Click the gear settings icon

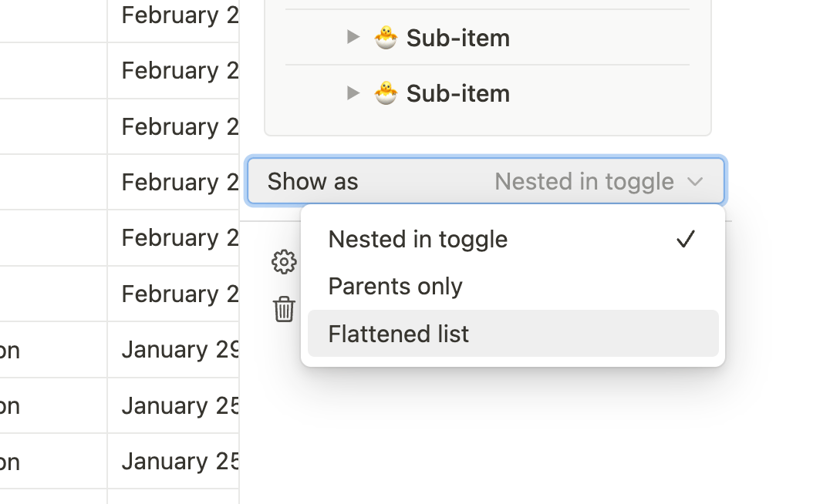point(285,262)
